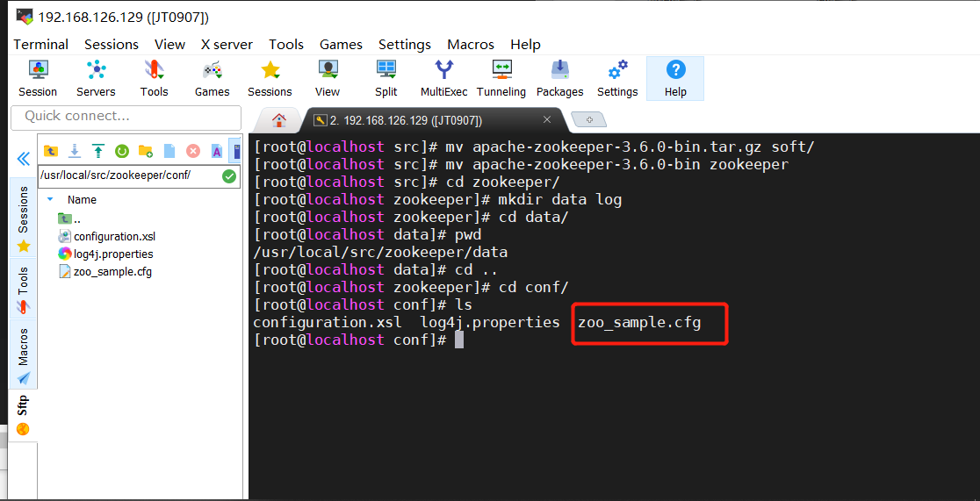
Task: Switch to the Sftp sidebar tab
Action: point(23,415)
